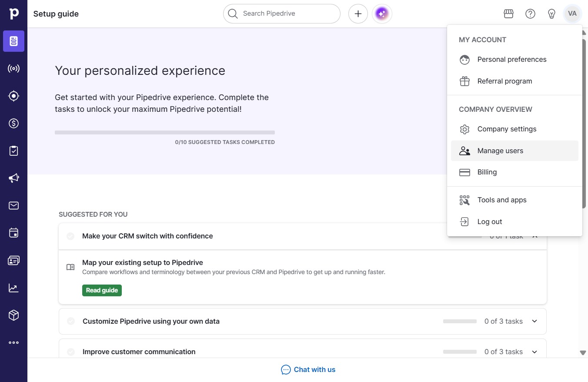Click the suggested tasks progress bar
This screenshot has width=588, height=382.
pos(165,132)
